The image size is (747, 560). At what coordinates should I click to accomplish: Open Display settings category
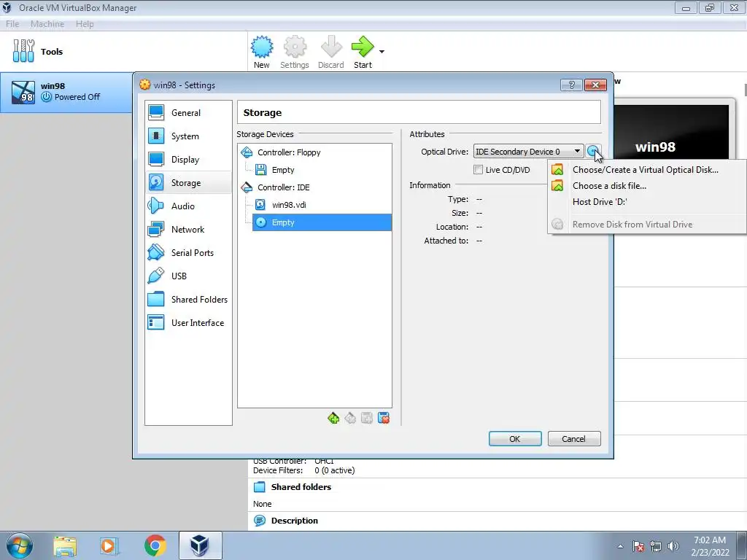pos(189,160)
